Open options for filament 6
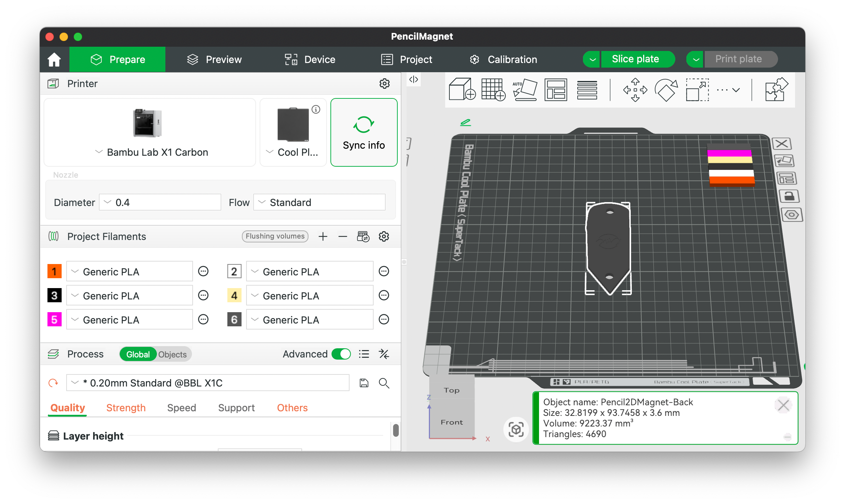This screenshot has height=504, width=845. tap(384, 320)
